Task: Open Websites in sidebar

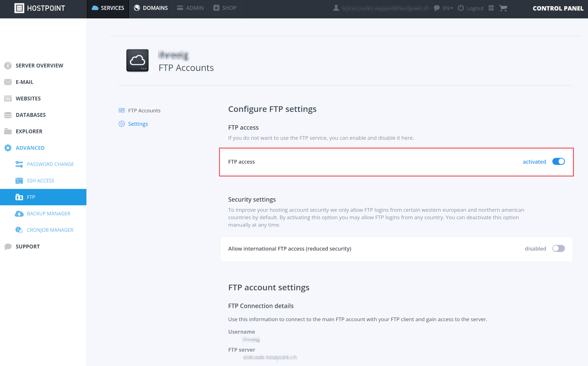Action: coord(28,99)
